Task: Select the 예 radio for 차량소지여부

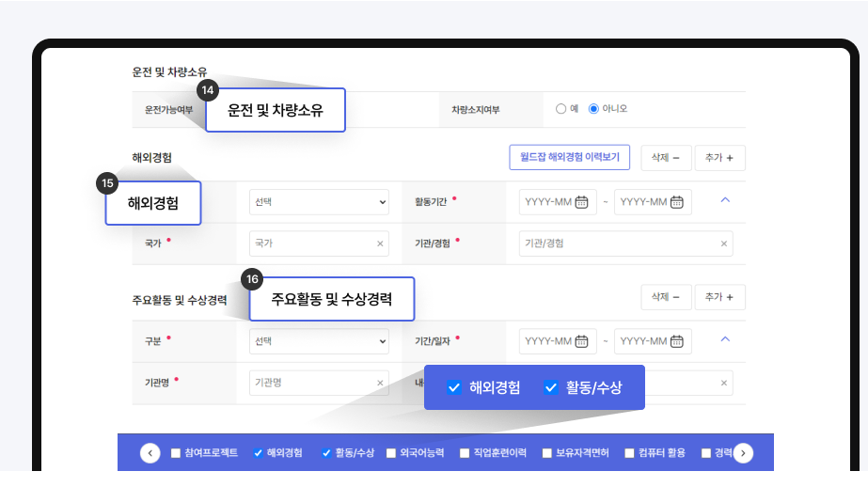Action: pos(560,109)
